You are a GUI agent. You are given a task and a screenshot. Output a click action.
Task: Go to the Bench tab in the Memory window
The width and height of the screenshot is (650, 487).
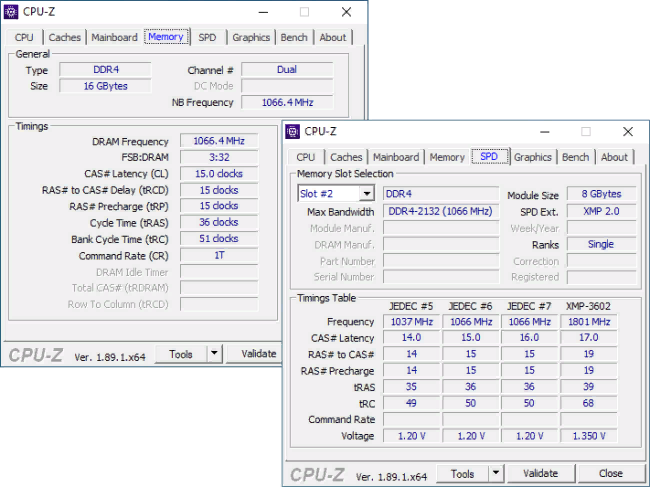294,38
